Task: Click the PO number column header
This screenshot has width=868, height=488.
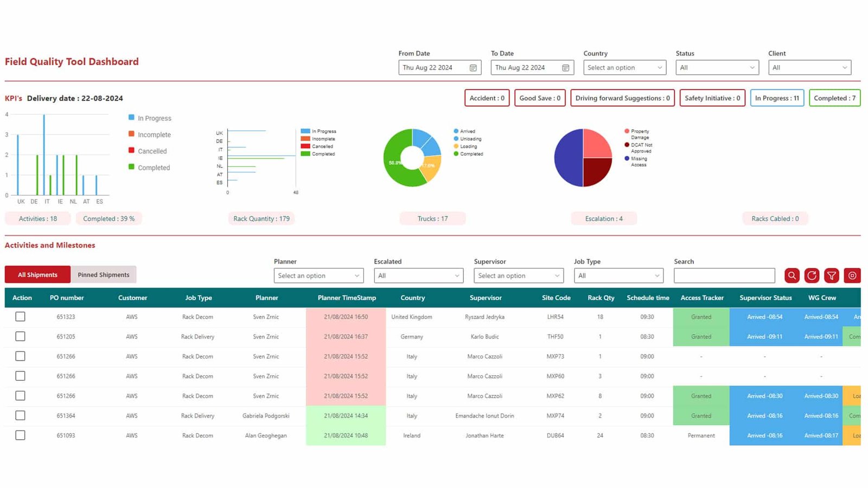Action: (67, 298)
